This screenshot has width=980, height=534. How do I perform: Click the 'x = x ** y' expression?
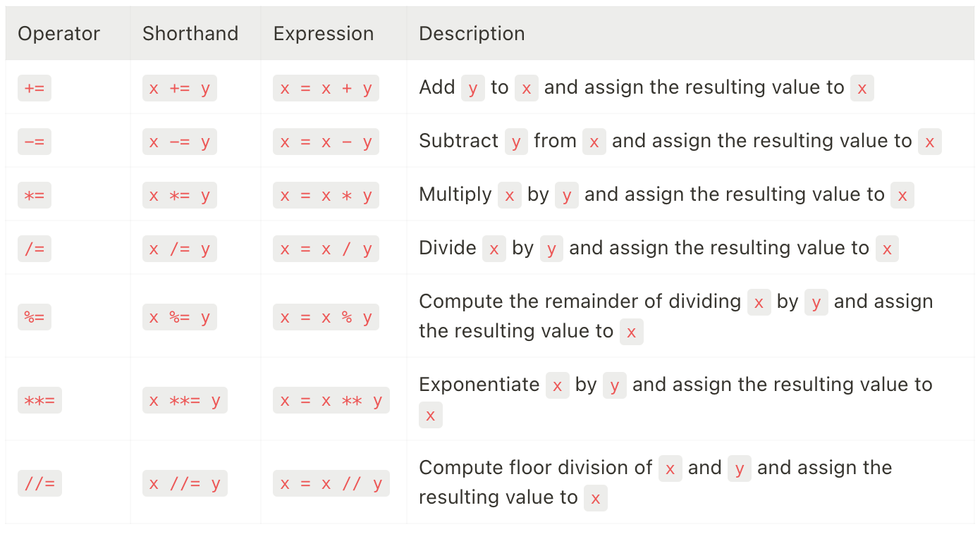click(331, 400)
